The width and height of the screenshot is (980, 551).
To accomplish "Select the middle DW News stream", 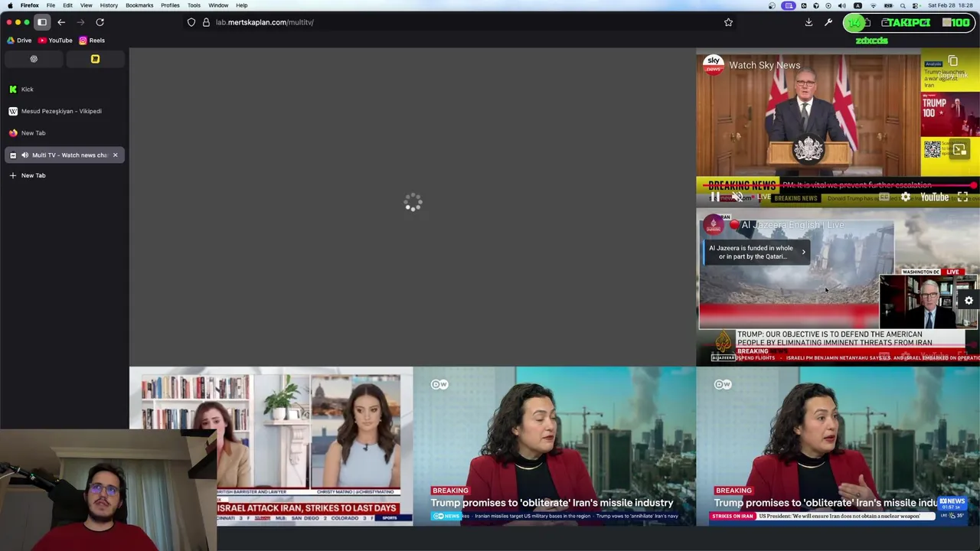I will (554, 446).
